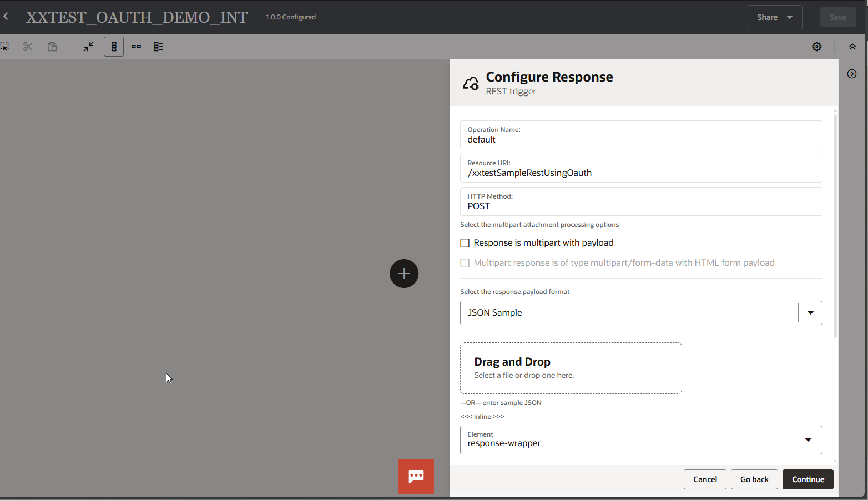Screen dimensions: 868x501
Task: Open the canvas settings gear icon
Action: (816, 47)
